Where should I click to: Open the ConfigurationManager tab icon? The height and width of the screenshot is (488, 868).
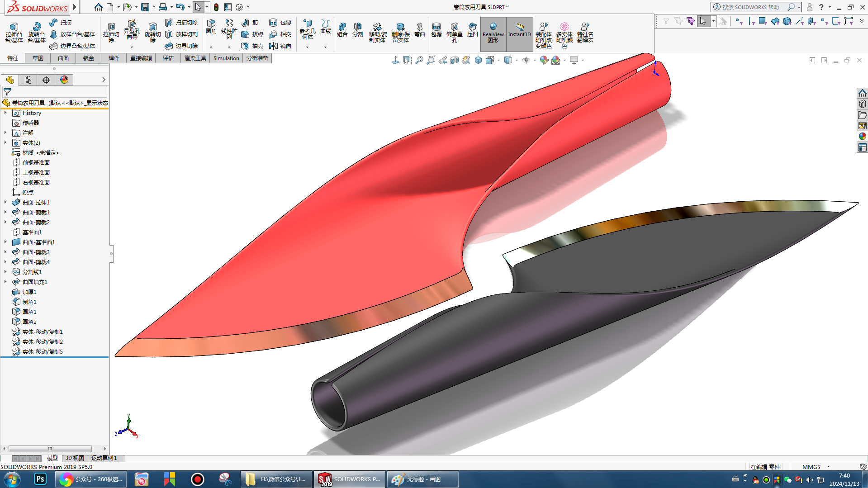click(46, 80)
